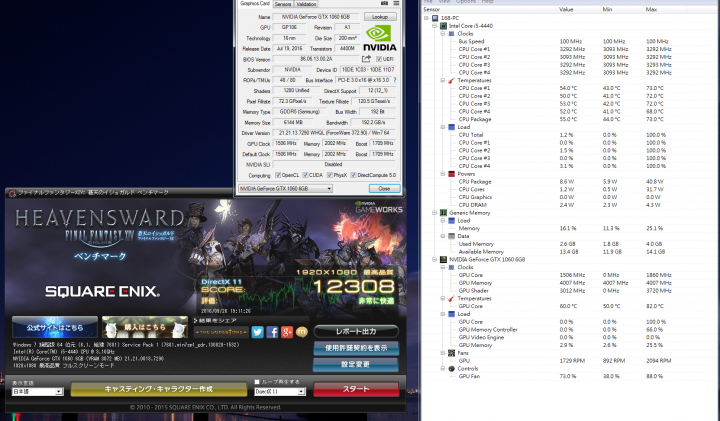
Task: Click the 168-PC computer icon
Action: [435, 18]
